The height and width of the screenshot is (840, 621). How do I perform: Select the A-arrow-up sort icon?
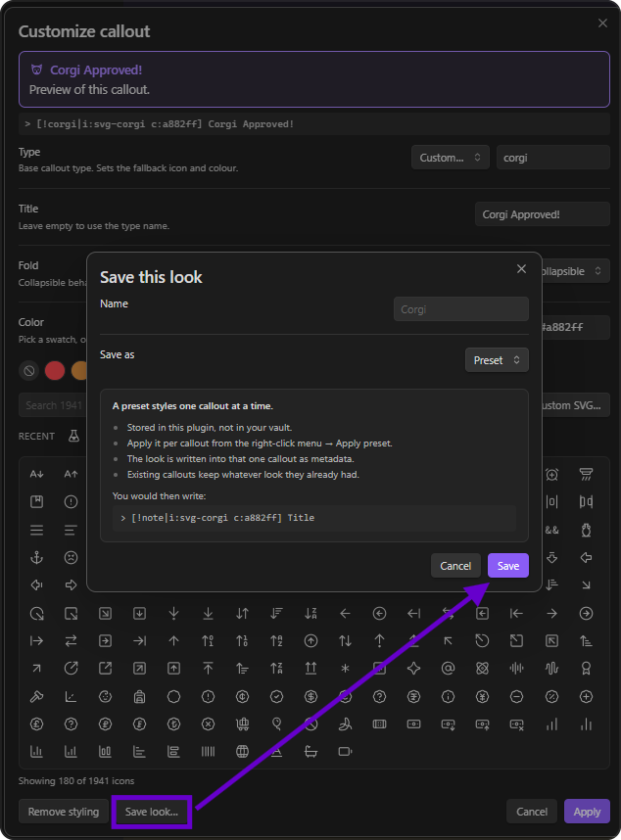pyautogui.click(x=71, y=474)
